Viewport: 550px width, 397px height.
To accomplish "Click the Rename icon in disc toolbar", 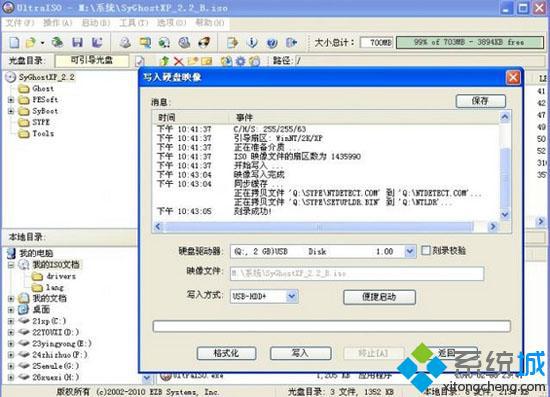I will point(207,61).
